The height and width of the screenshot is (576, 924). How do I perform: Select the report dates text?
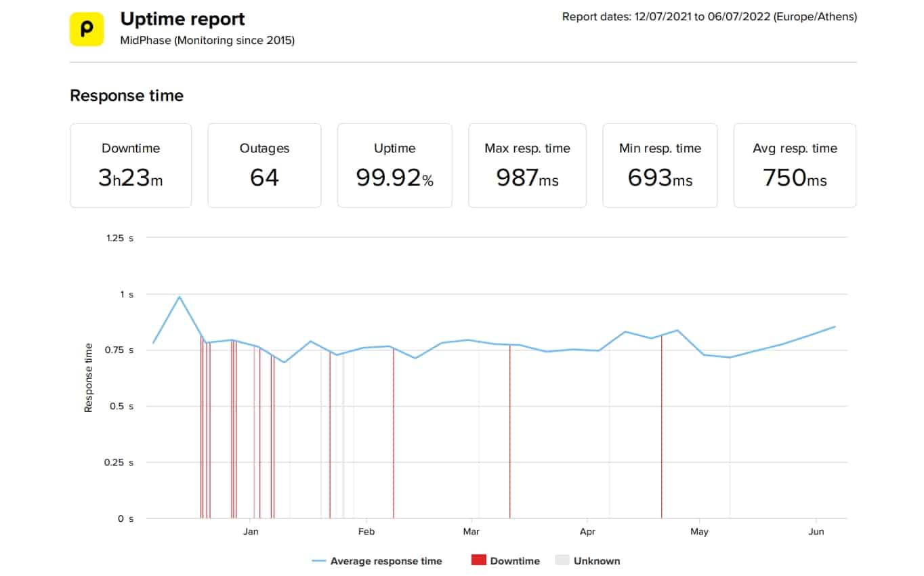709,17
